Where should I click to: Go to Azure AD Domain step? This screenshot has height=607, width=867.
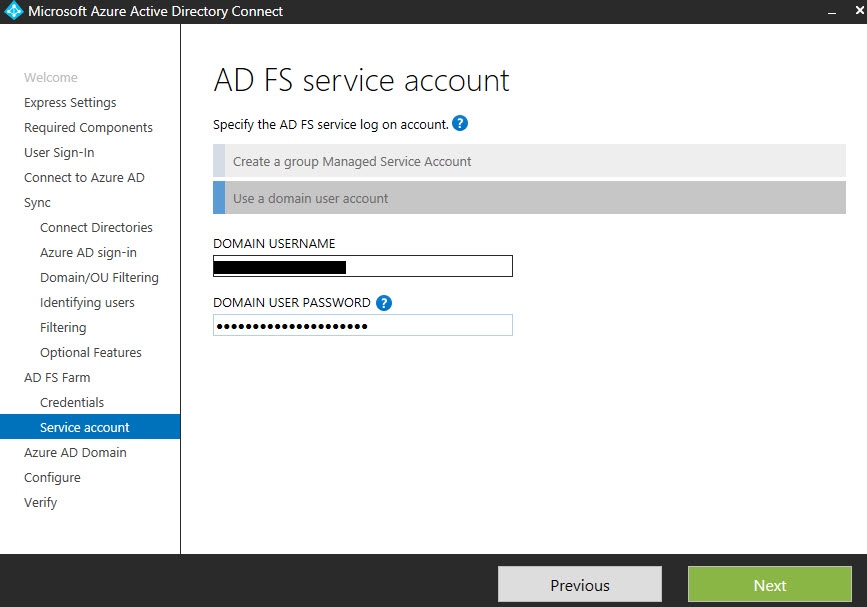click(75, 453)
